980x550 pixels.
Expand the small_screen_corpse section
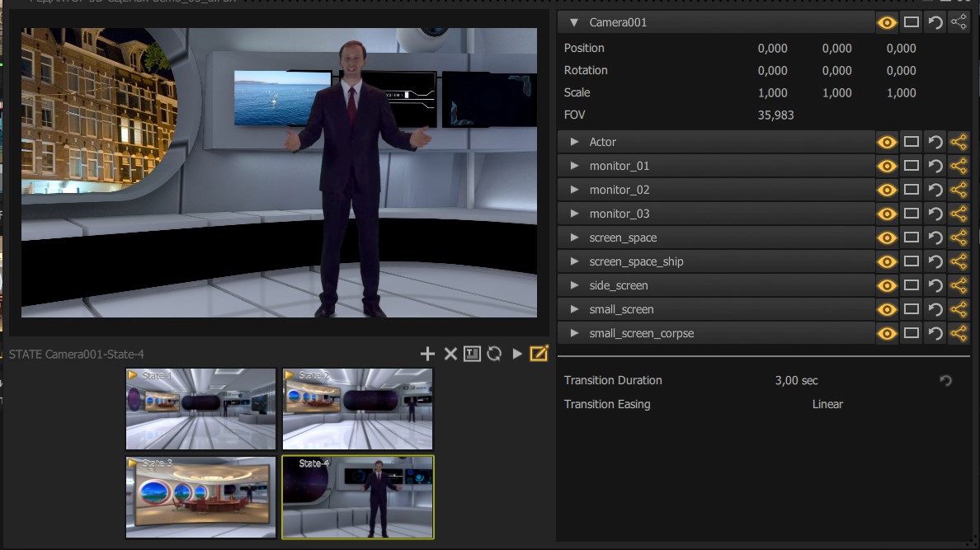coord(574,333)
